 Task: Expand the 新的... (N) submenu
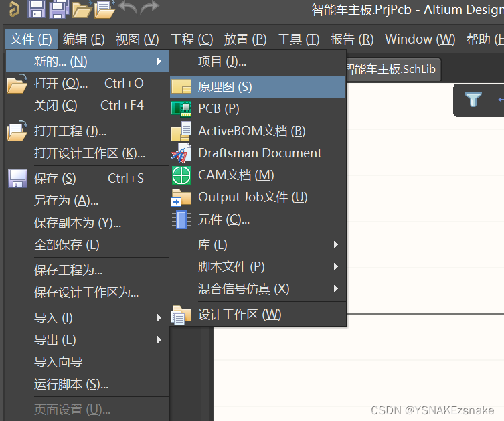click(x=87, y=61)
